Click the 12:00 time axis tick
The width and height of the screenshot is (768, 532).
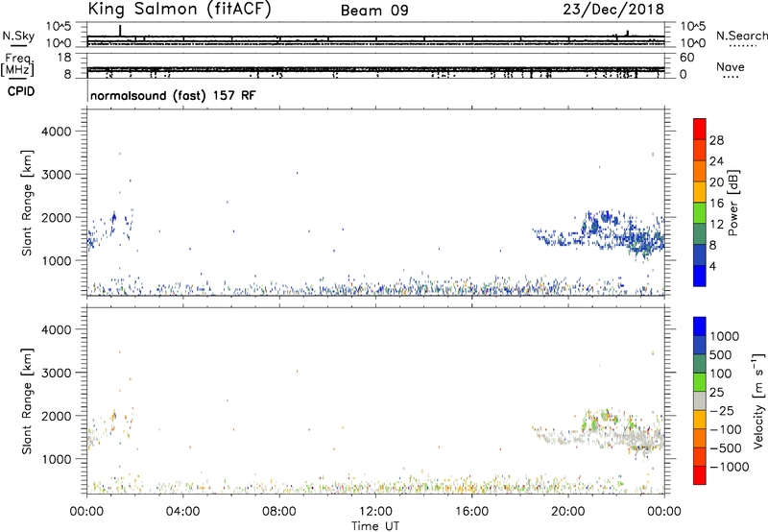click(x=375, y=512)
